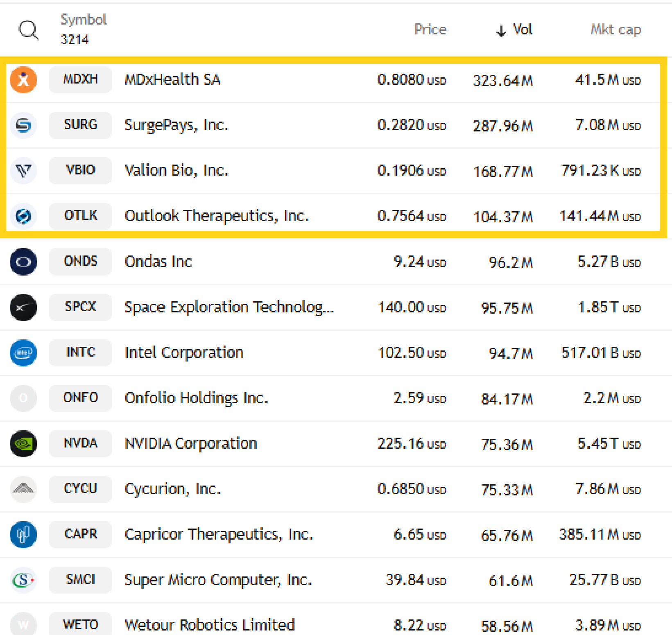This screenshot has height=635, width=672.
Task: Click the Intel logo icon
Action: click(23, 353)
